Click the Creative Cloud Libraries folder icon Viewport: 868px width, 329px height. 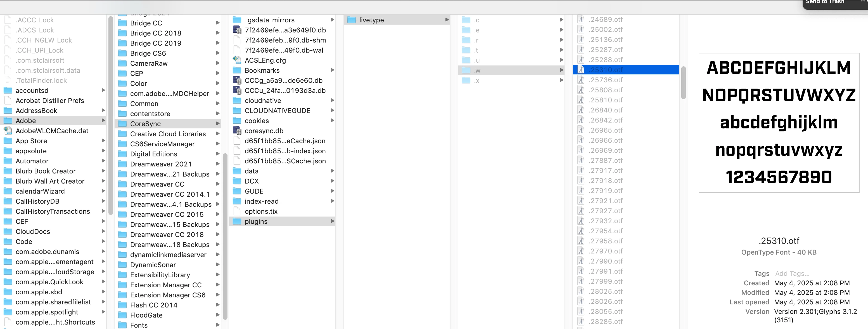pos(122,134)
